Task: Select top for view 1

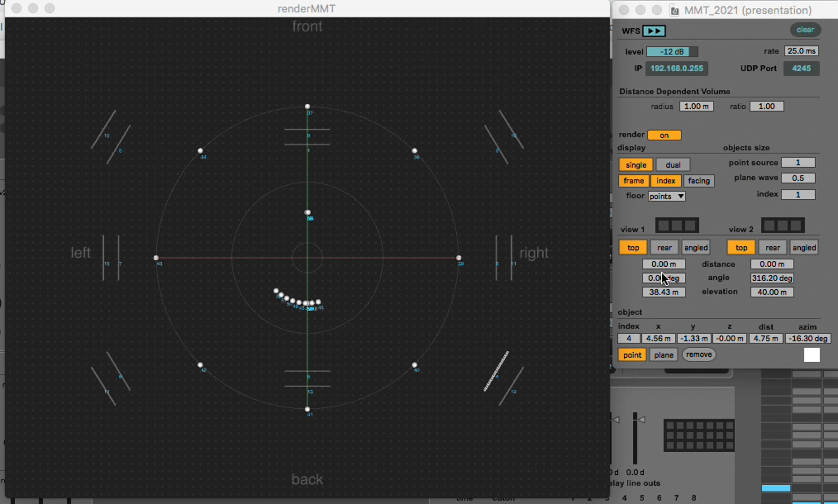Action: point(633,247)
